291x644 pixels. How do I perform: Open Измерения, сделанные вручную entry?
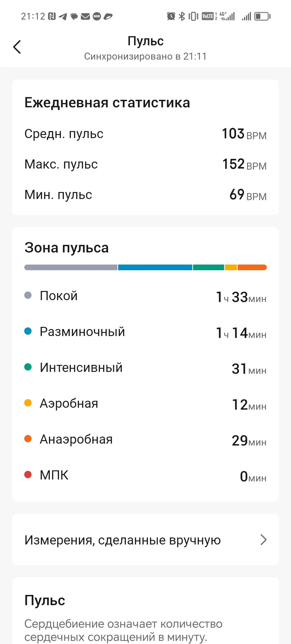pyautogui.click(x=123, y=540)
